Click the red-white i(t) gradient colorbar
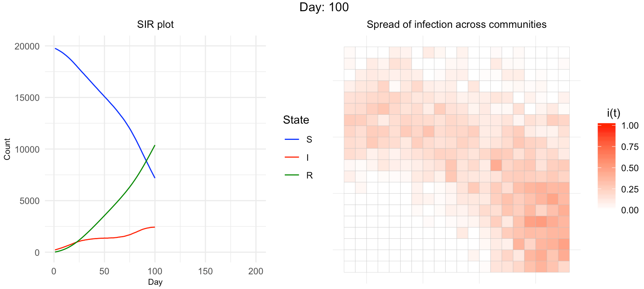Viewport: 644px width, 289px height. [606, 166]
